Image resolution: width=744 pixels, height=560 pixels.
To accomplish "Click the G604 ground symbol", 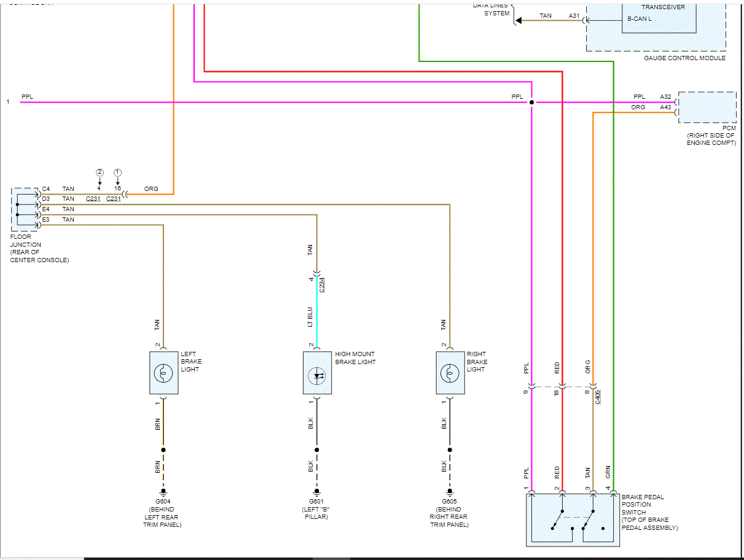I will pos(163,491).
